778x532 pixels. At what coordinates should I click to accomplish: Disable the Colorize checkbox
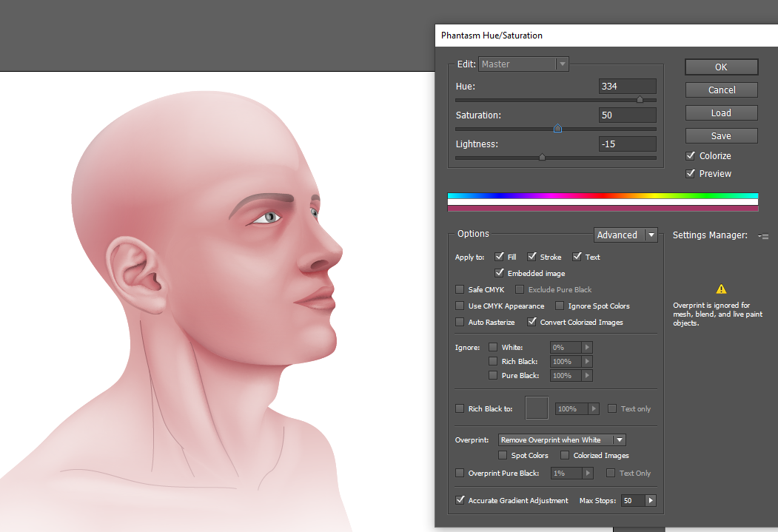691,156
